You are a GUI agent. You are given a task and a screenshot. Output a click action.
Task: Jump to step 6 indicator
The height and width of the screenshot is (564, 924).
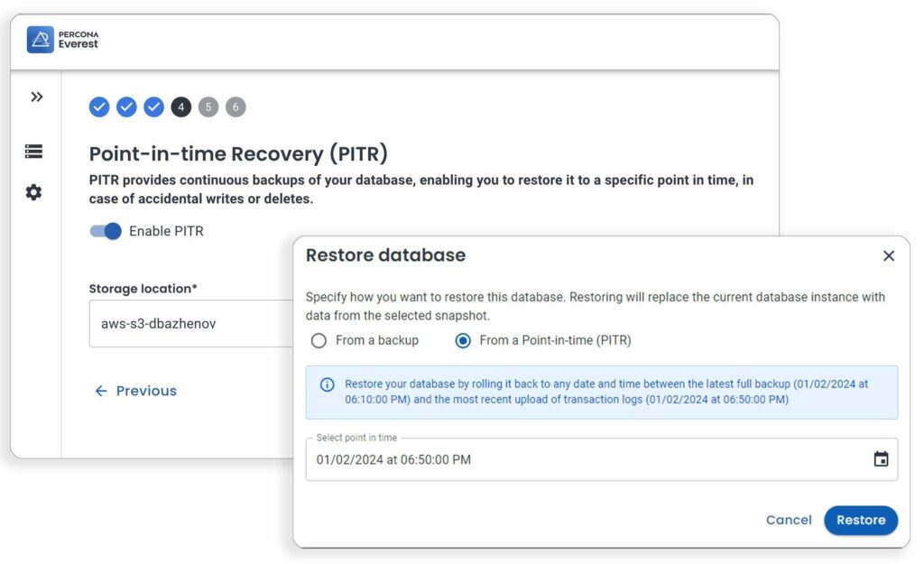click(236, 107)
